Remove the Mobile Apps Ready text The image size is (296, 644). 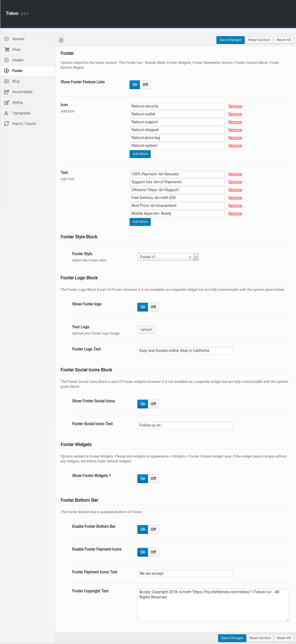tap(235, 213)
